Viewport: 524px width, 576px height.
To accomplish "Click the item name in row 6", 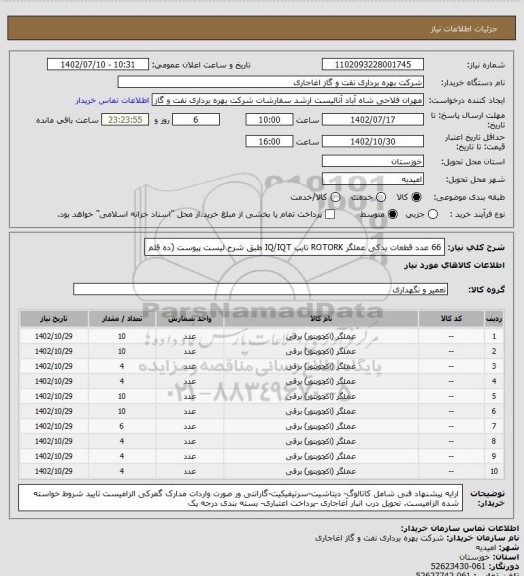I will (x=321, y=411).
